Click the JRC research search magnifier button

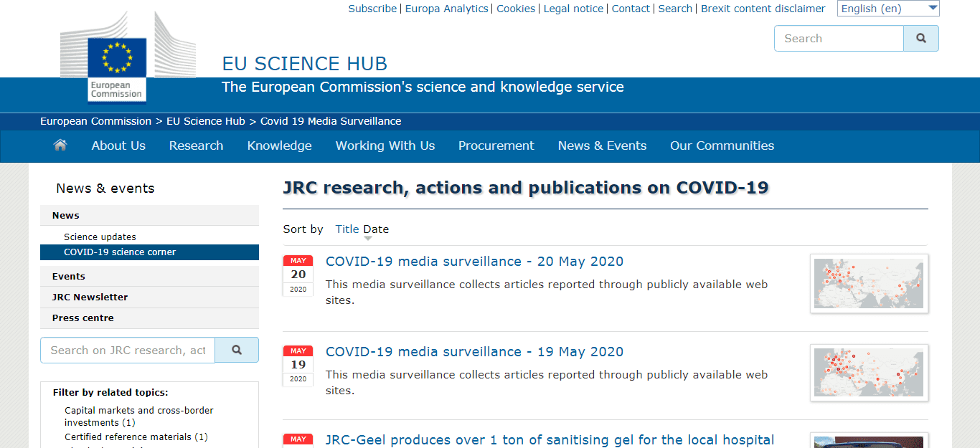(237, 350)
